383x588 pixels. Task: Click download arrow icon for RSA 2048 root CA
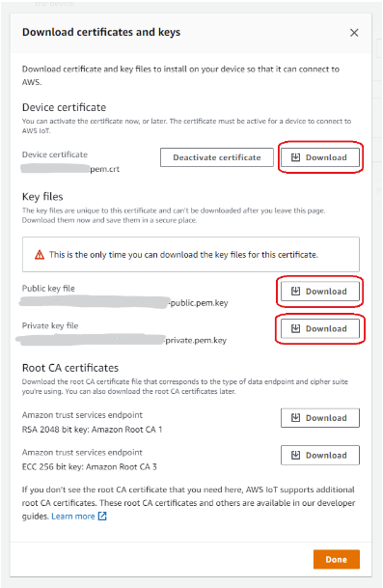click(x=295, y=417)
